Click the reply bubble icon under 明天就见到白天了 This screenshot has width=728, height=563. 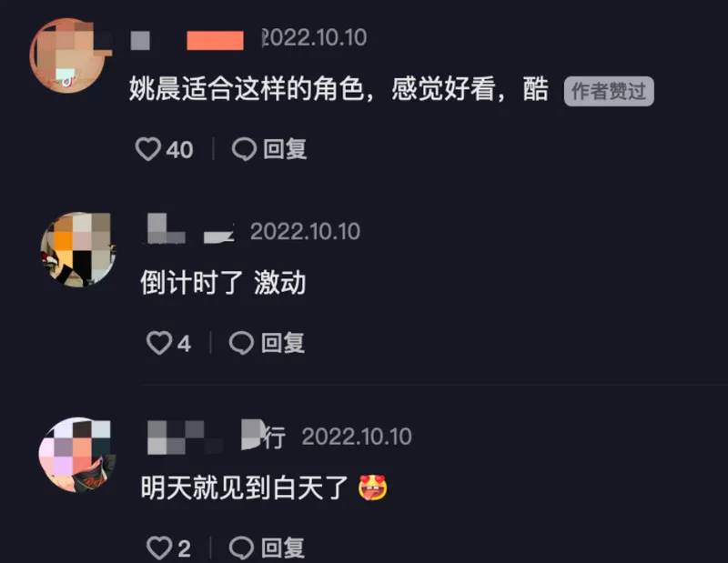coord(241,548)
